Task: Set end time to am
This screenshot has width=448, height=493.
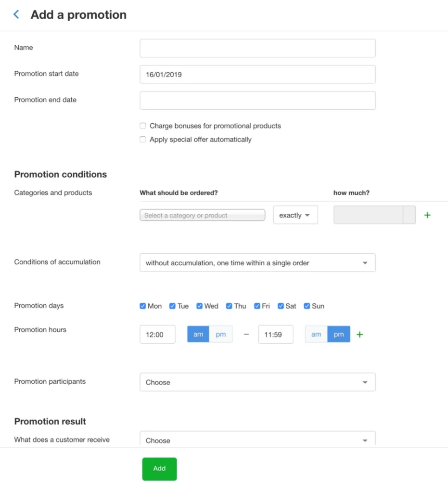Action: (316, 334)
